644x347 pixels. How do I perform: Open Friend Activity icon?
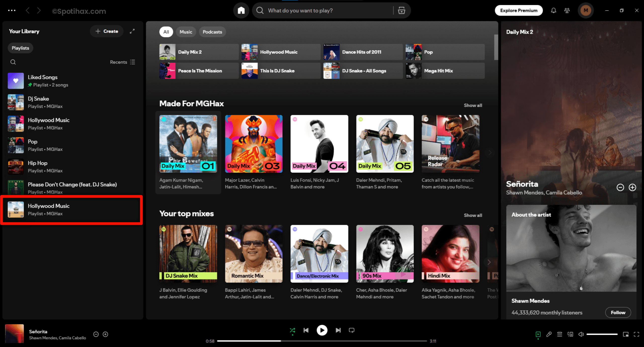[567, 11]
